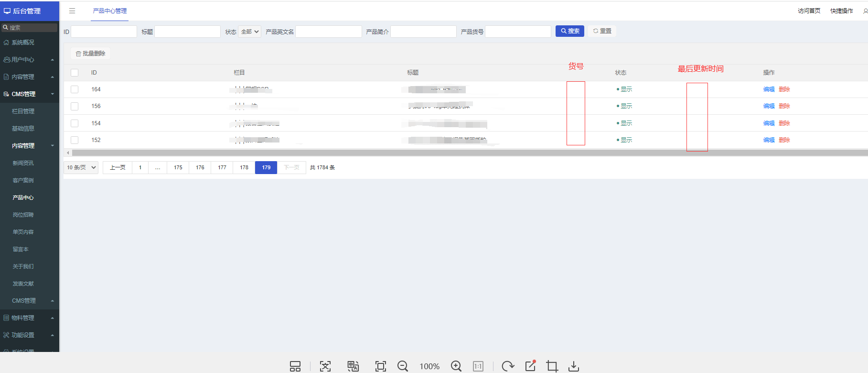Open 留言本 menu item
Viewport: 868px width, 373px height.
(x=29, y=249)
